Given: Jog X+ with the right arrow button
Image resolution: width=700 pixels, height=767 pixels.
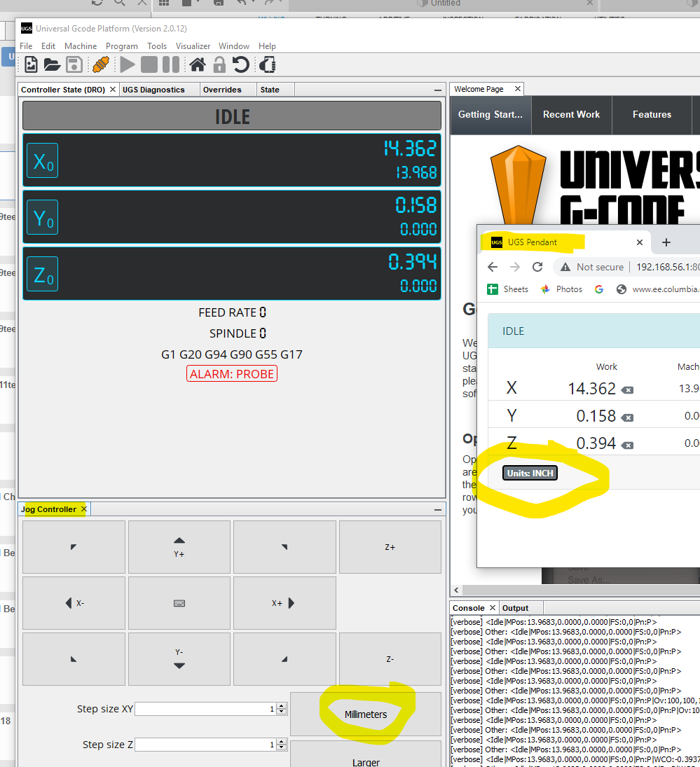Looking at the screenshot, I should pos(284,603).
